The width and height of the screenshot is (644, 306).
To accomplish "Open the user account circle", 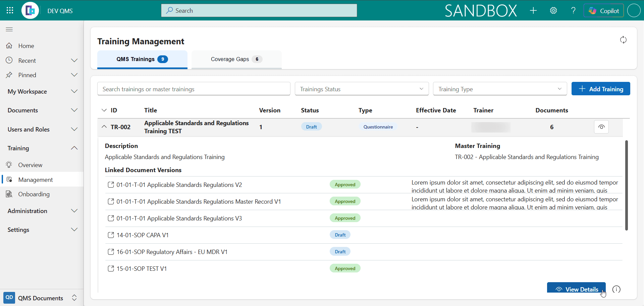I will (634, 10).
